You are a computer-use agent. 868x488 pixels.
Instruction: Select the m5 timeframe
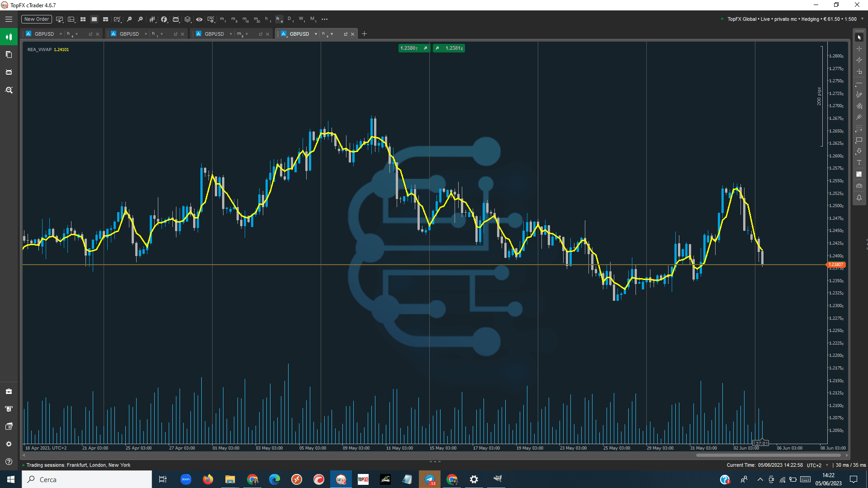(234, 19)
